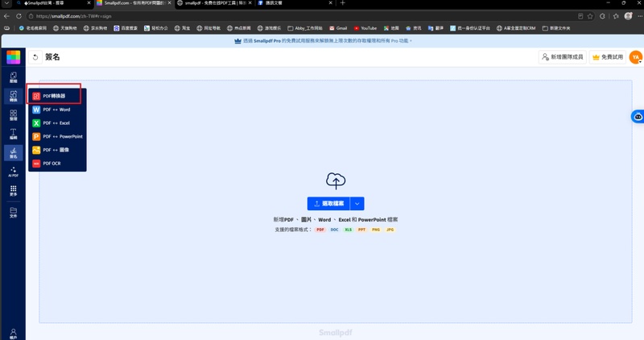This screenshot has height=340, width=644.
Task: Click the Smallpdf Pro trial banner link
Action: [324, 41]
